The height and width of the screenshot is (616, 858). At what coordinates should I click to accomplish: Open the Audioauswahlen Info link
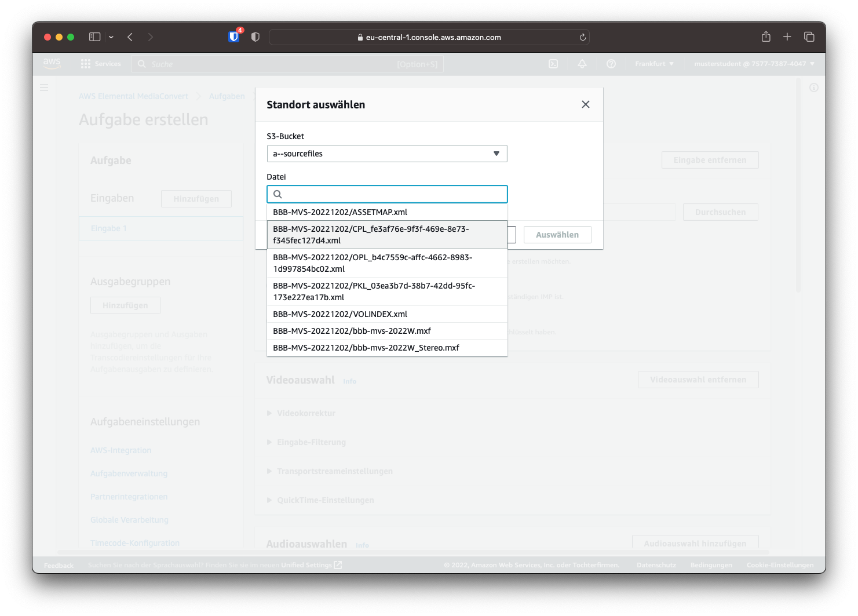click(x=362, y=545)
